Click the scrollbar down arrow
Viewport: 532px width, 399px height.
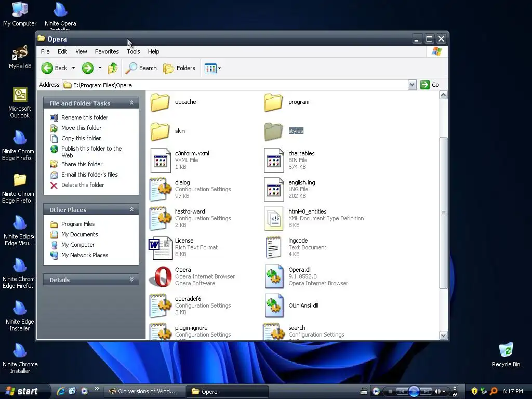pos(443,335)
